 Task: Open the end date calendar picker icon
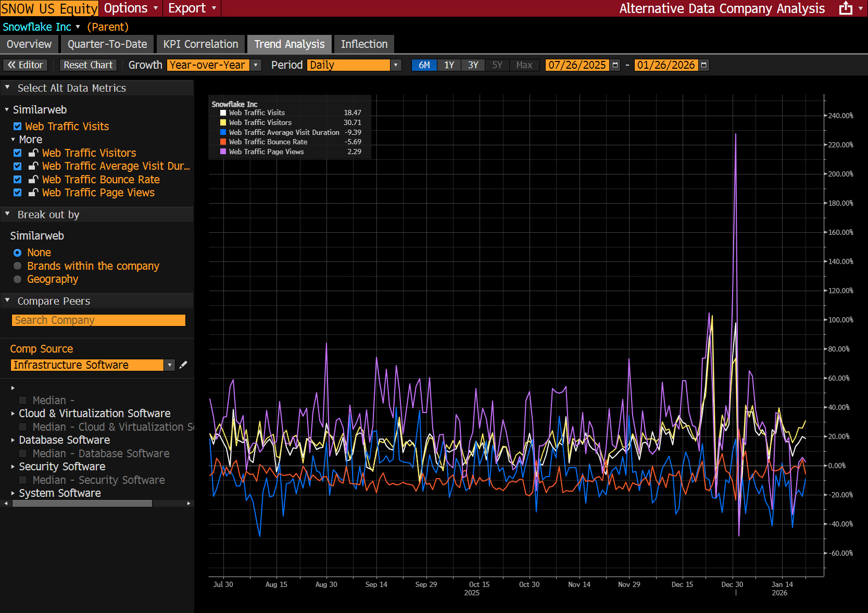[x=704, y=65]
